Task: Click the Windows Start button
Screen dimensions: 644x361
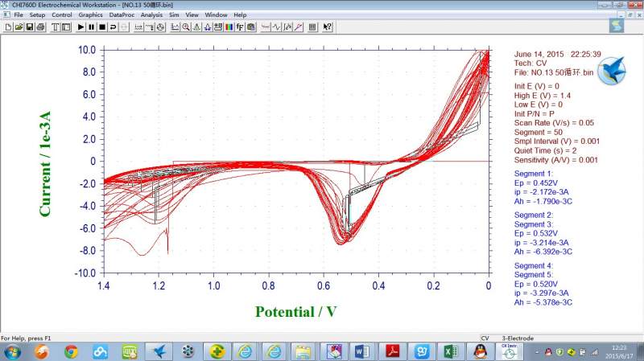Action: (12, 351)
